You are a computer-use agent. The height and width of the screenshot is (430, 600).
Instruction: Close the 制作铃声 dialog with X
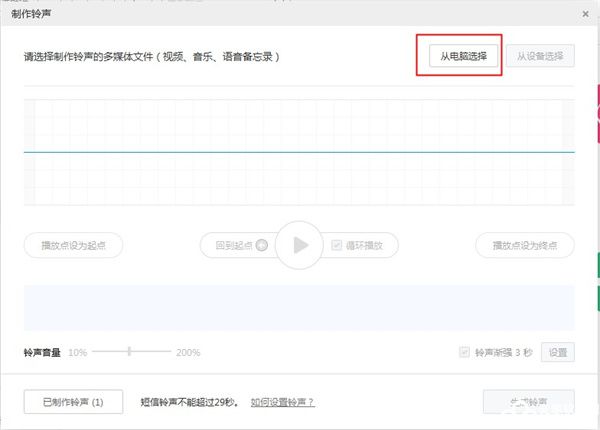(584, 13)
